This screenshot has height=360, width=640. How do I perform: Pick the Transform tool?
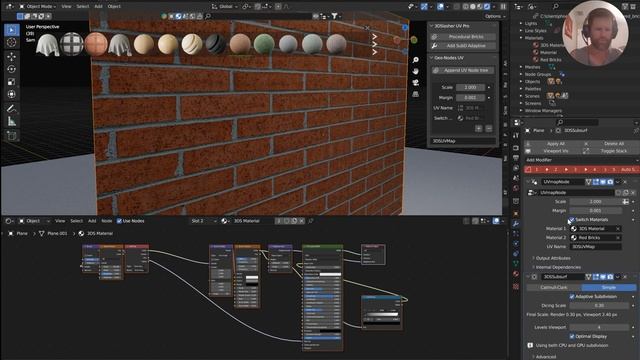[x=11, y=94]
